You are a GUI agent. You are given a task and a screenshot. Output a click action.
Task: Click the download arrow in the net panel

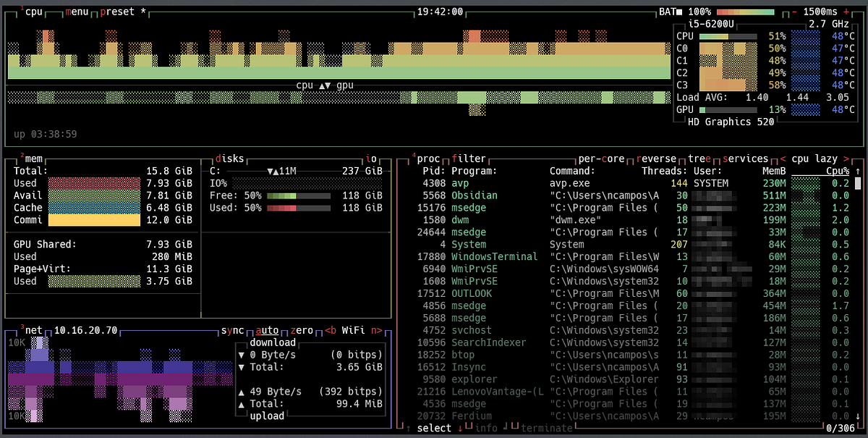(x=240, y=355)
